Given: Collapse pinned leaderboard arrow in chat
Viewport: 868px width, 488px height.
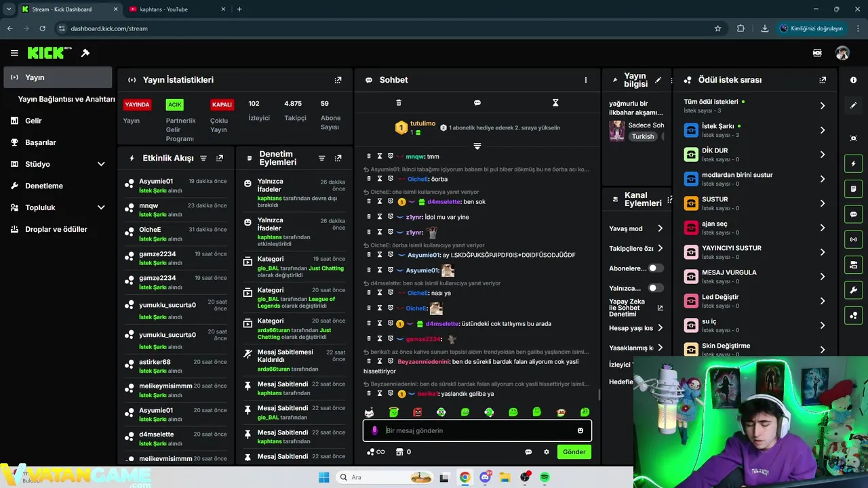Looking at the screenshot, I should tap(477, 146).
